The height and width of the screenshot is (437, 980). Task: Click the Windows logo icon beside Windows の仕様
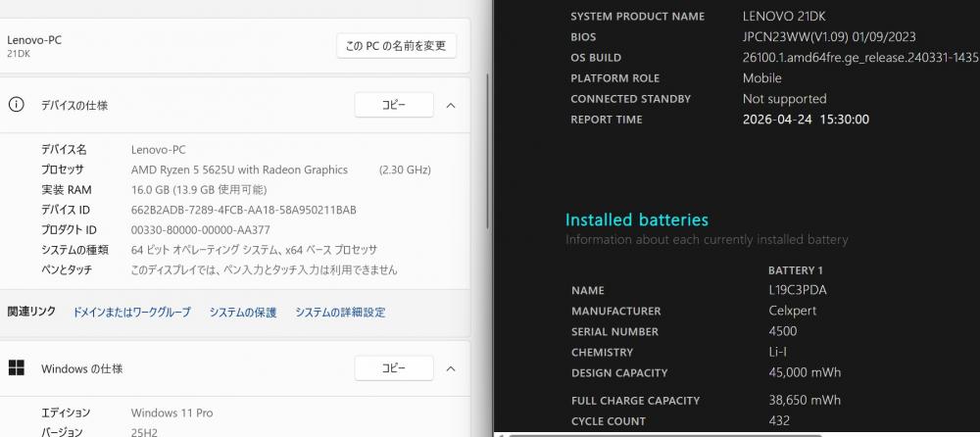point(16,368)
